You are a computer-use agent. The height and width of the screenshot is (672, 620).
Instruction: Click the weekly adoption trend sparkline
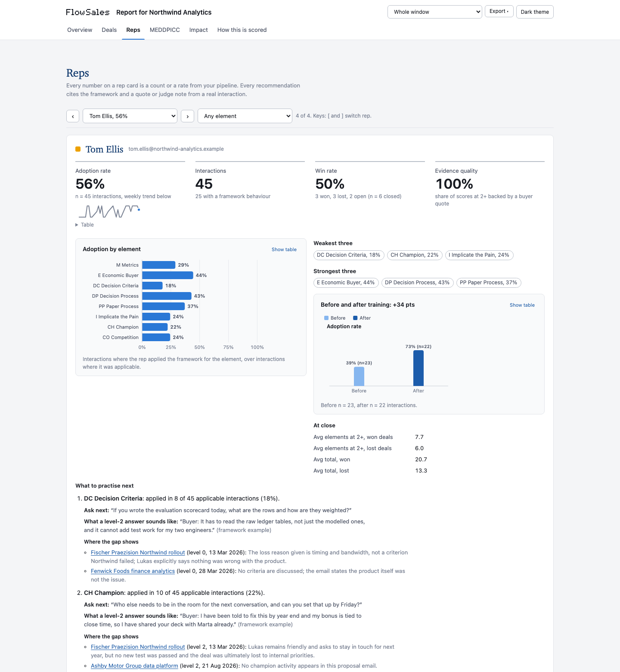[109, 211]
